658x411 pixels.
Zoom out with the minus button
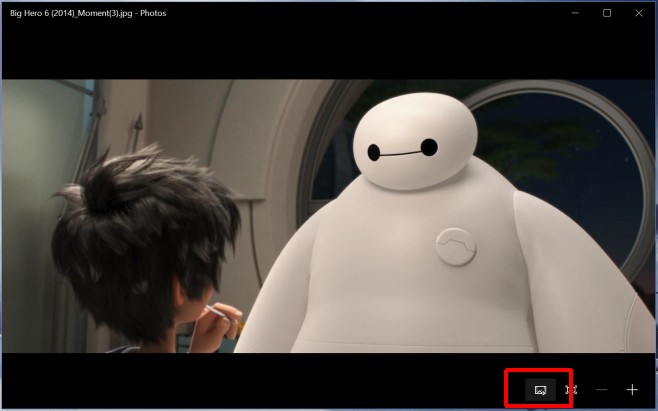tap(601, 390)
